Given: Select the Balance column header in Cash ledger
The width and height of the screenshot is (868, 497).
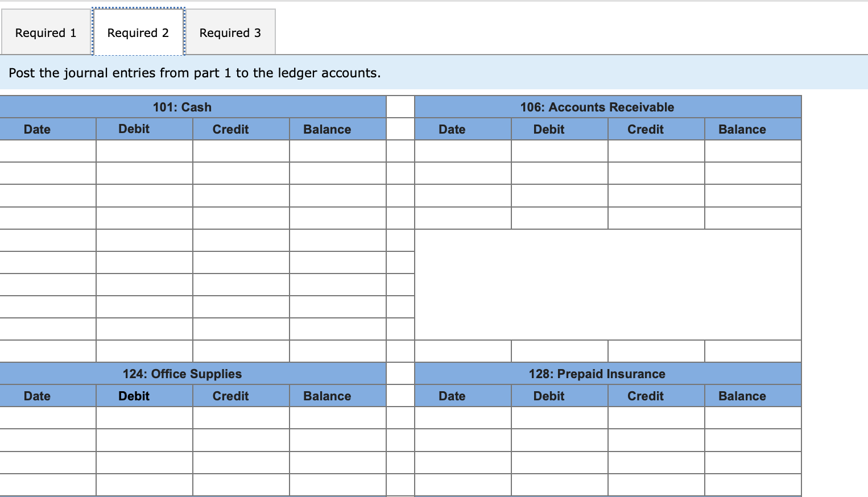Looking at the screenshot, I should [x=337, y=129].
